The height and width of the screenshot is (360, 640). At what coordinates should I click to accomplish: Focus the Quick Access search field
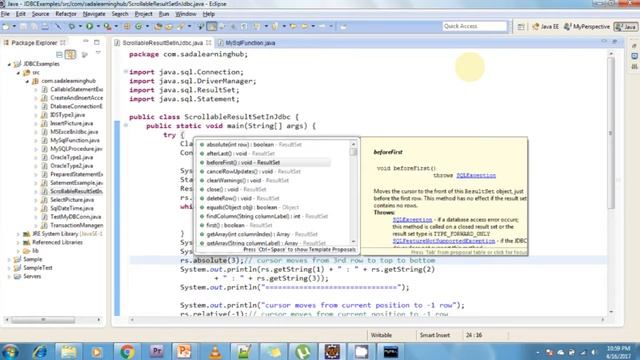click(474, 26)
